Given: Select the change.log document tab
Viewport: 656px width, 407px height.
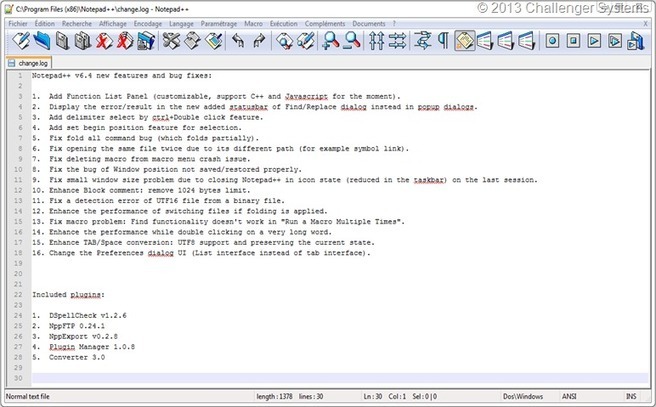Looking at the screenshot, I should [32, 62].
